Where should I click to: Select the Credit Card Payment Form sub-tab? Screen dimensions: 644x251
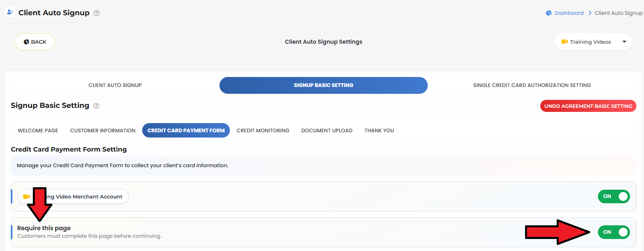point(186,130)
